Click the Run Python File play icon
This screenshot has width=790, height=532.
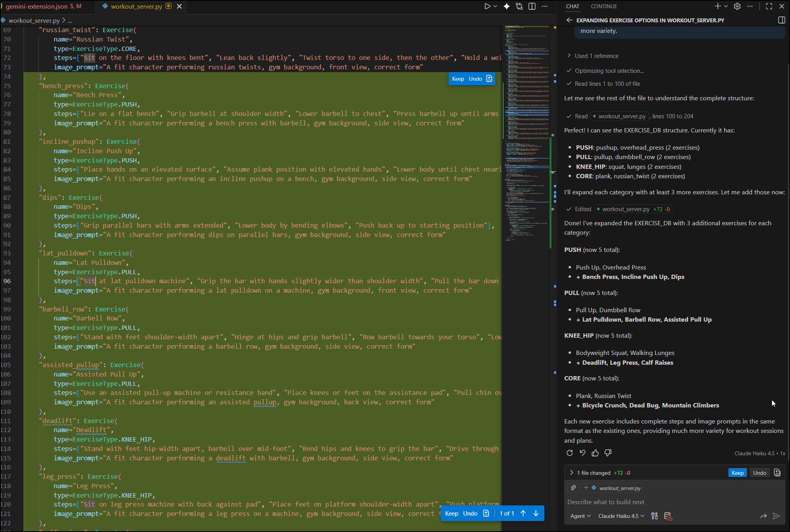487,6
